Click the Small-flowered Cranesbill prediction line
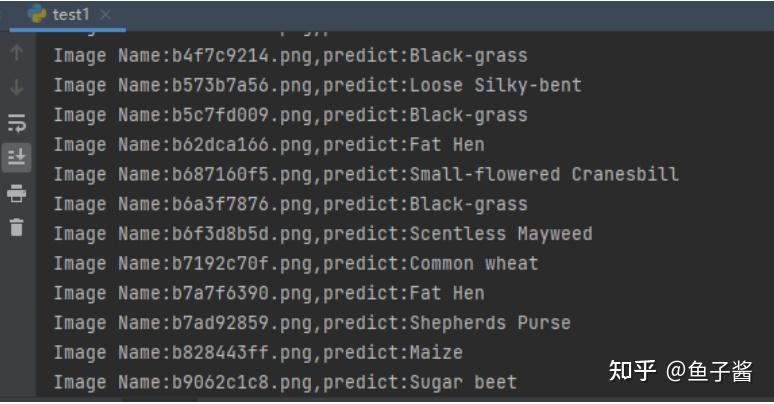 pos(366,175)
